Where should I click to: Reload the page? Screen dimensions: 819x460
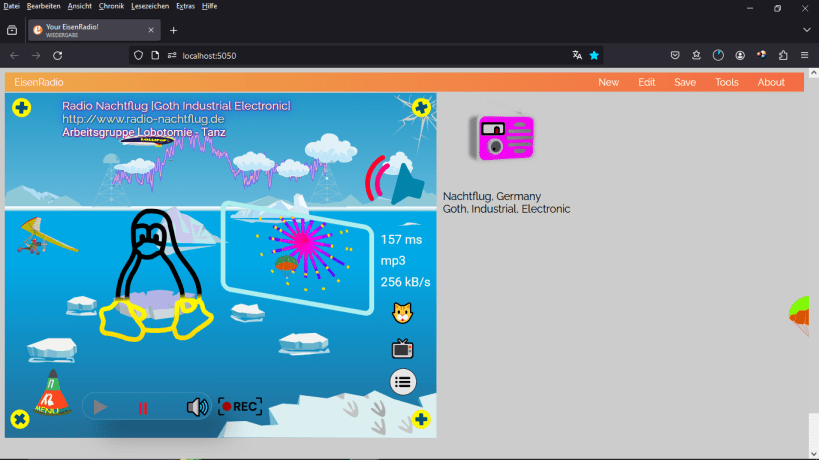coord(57,55)
